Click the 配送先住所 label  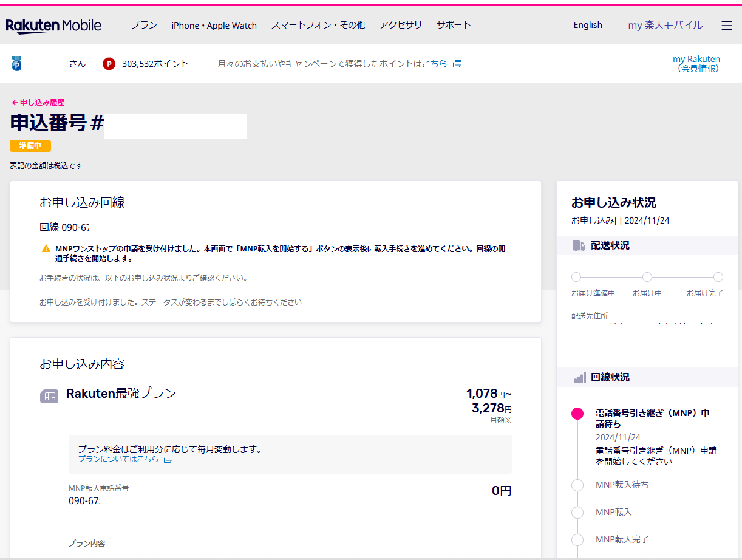[590, 316]
